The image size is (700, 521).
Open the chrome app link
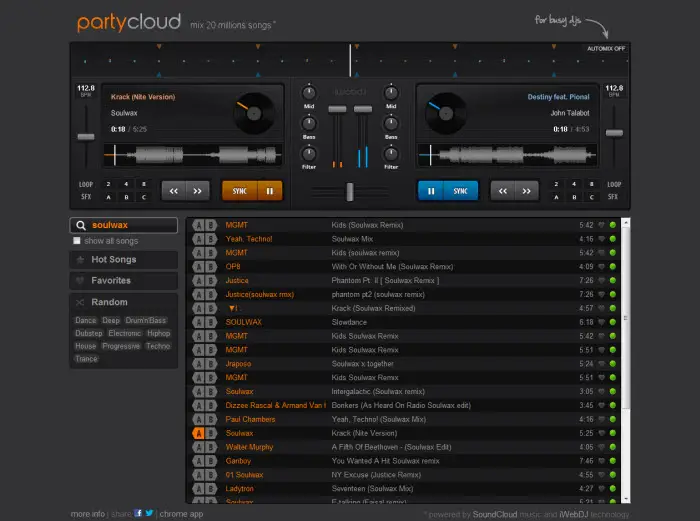click(x=181, y=514)
